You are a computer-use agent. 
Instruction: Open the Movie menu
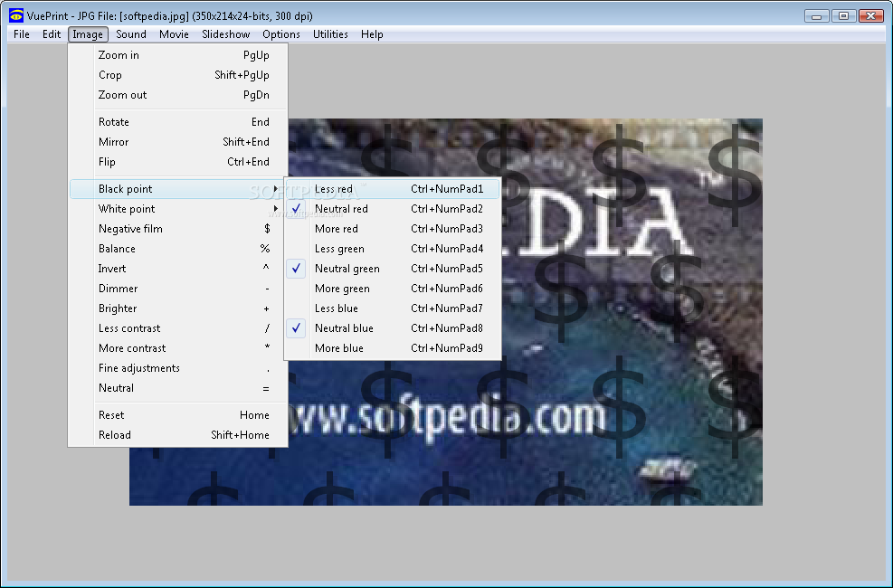174,34
